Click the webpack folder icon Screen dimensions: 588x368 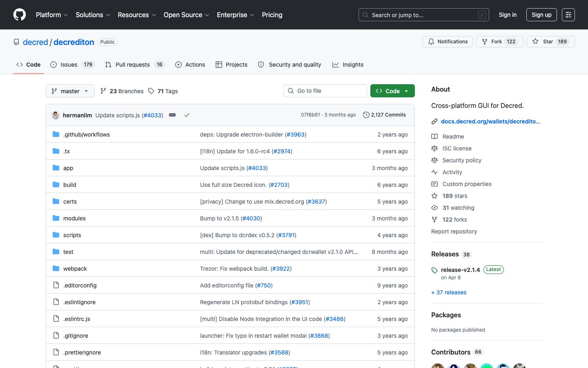click(x=56, y=268)
